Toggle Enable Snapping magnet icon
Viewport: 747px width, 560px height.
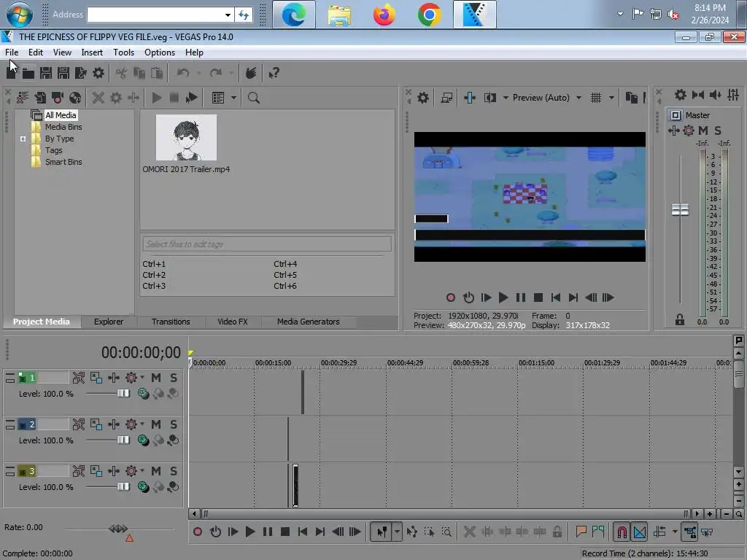pyautogui.click(x=622, y=532)
